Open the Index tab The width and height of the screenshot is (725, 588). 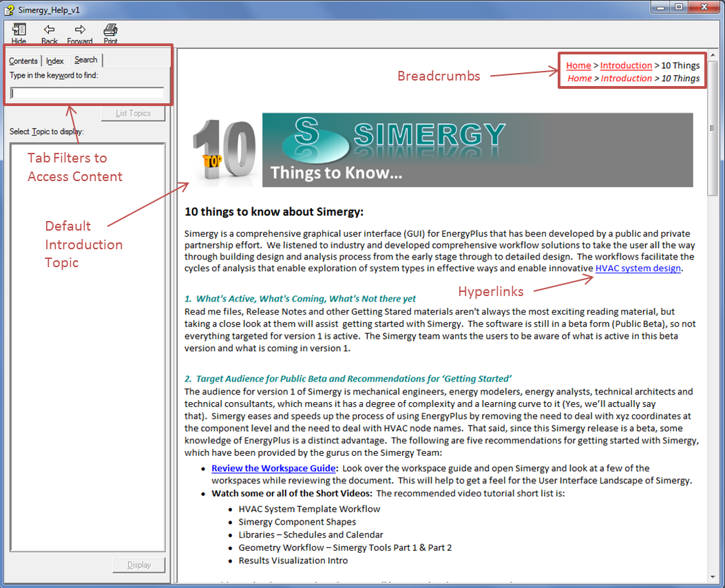(55, 61)
